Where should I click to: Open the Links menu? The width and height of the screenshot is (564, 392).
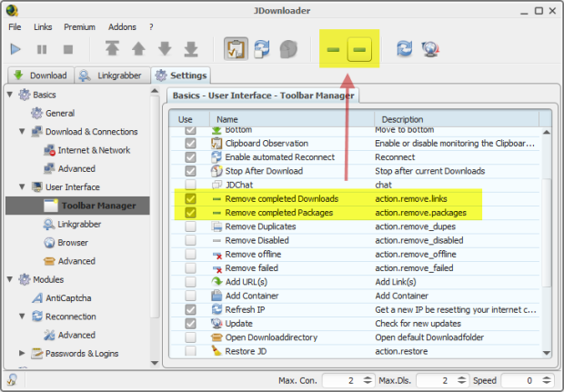coord(43,27)
